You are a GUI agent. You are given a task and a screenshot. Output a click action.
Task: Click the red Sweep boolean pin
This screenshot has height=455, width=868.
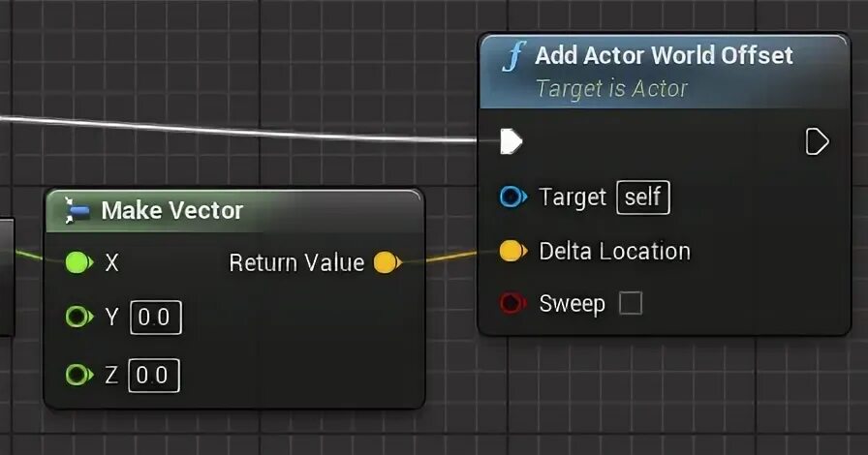tap(513, 303)
